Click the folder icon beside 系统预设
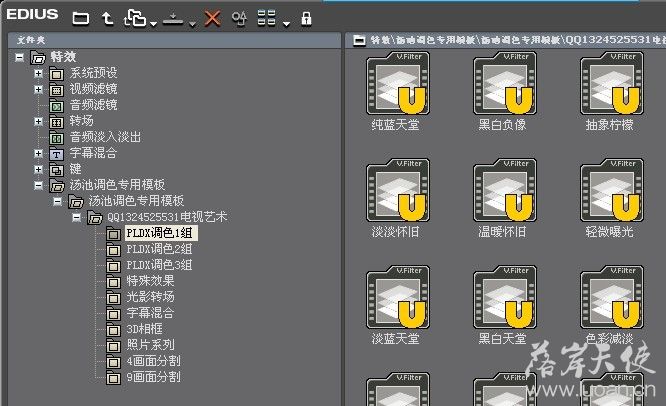This screenshot has height=406, width=666. pos(56,74)
